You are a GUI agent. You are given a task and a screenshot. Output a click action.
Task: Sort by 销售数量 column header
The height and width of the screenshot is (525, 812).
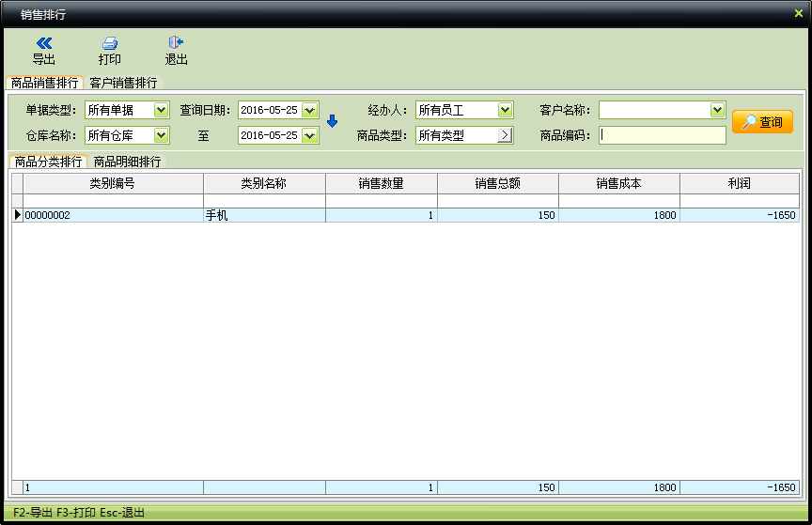382,183
